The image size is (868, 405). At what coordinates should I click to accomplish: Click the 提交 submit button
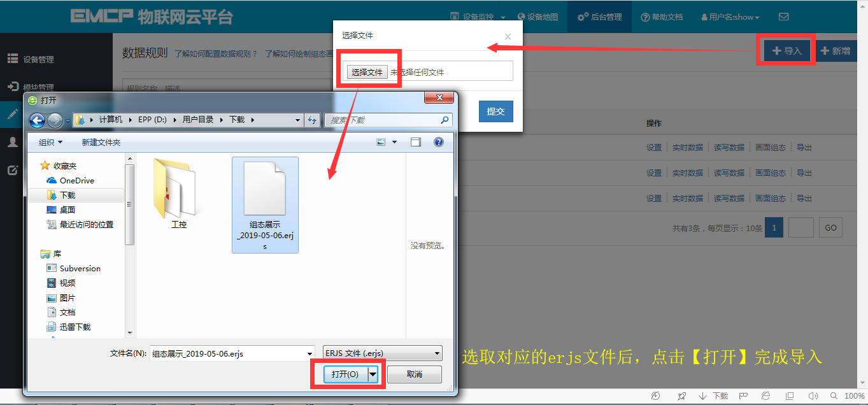pos(495,111)
